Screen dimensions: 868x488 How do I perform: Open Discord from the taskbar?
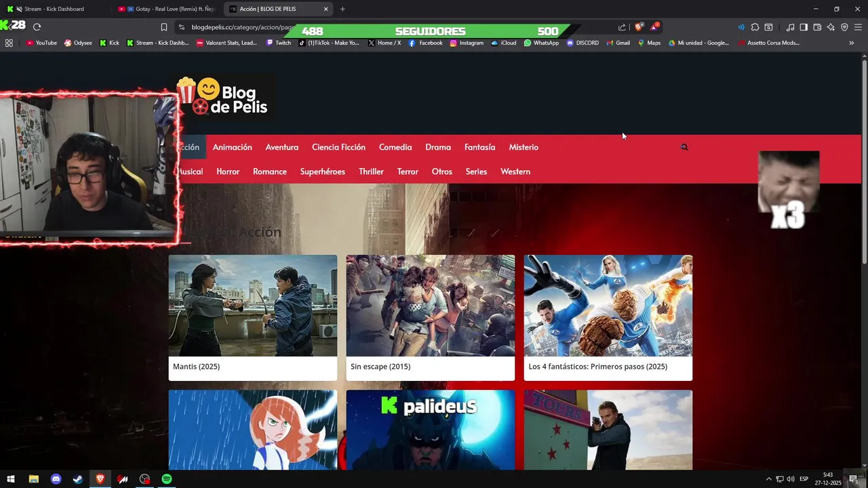56,479
